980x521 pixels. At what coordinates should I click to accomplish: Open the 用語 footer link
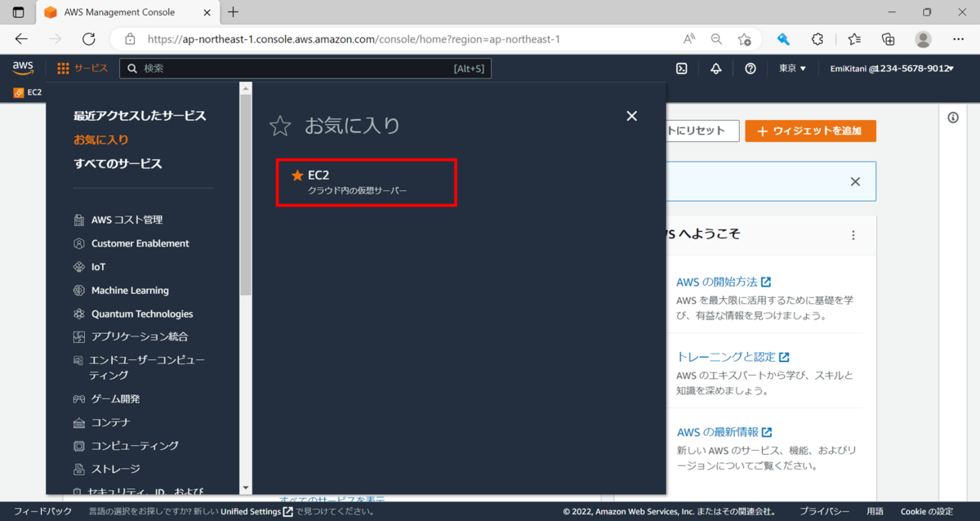coord(875,511)
